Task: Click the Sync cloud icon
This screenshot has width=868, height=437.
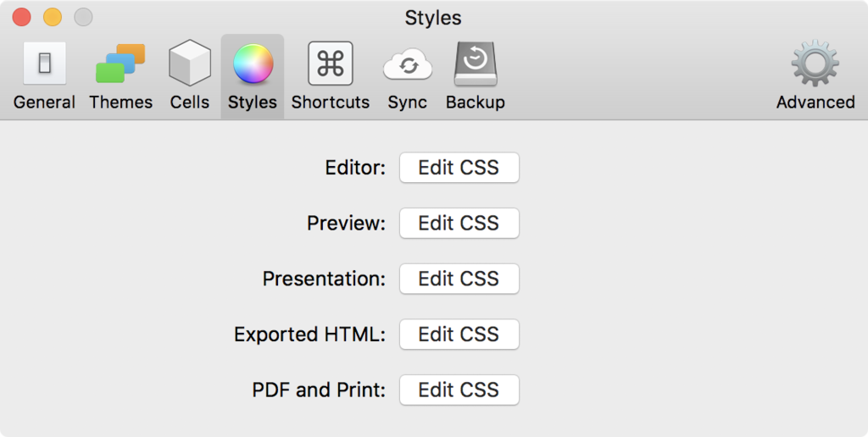Action: [x=407, y=65]
